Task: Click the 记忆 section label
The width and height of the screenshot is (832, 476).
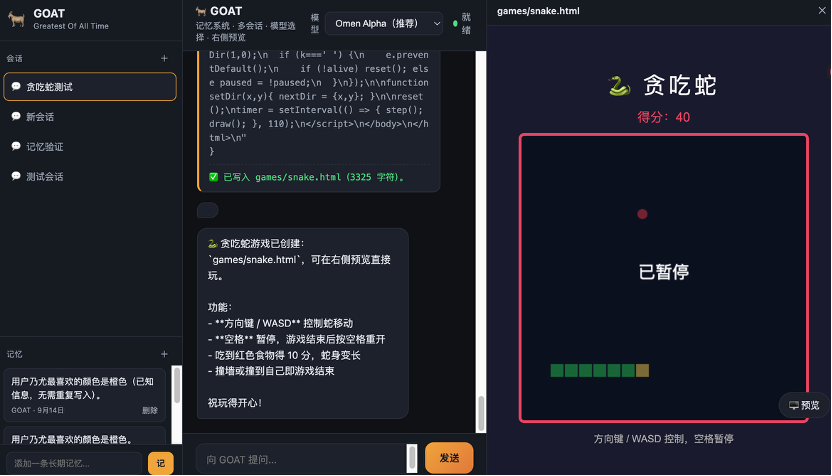Action: point(14,354)
